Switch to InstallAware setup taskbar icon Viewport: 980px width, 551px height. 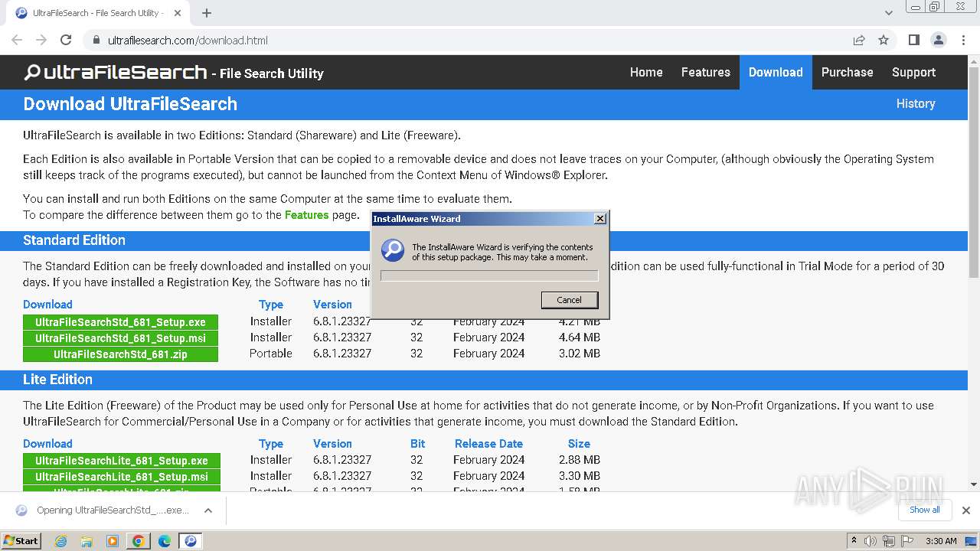point(191,541)
